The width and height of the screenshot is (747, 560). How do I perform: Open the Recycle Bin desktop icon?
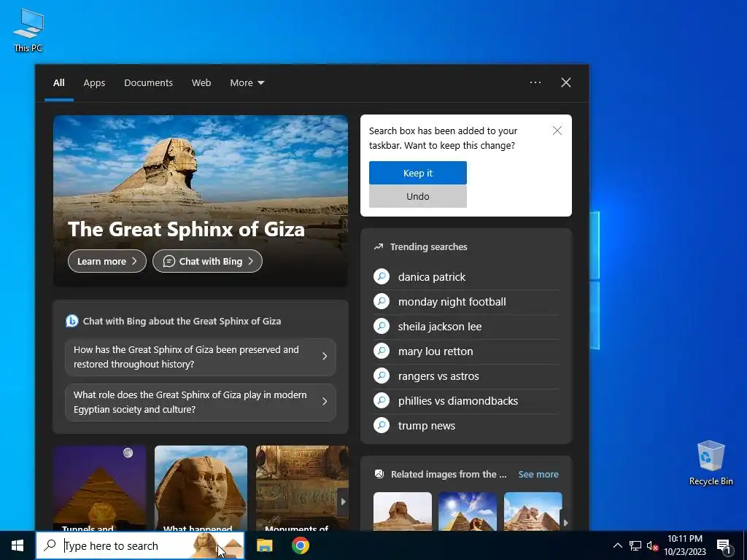[711, 463]
